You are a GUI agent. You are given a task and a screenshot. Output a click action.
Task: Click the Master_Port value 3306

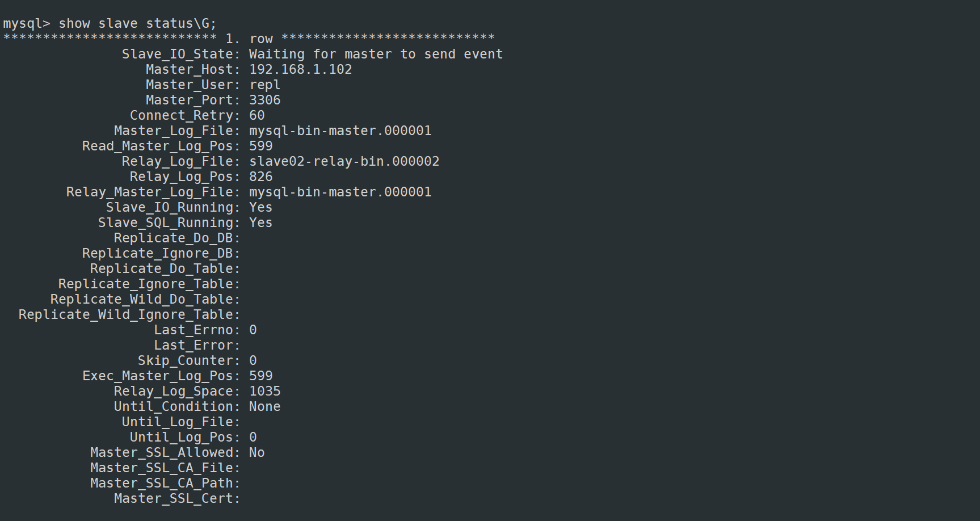click(x=264, y=100)
